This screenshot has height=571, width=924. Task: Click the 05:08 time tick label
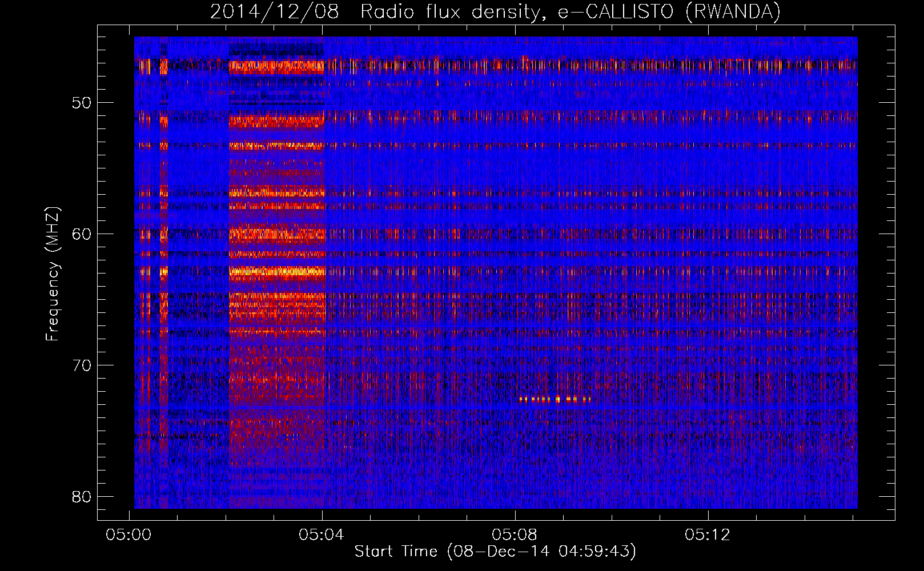pos(515,535)
